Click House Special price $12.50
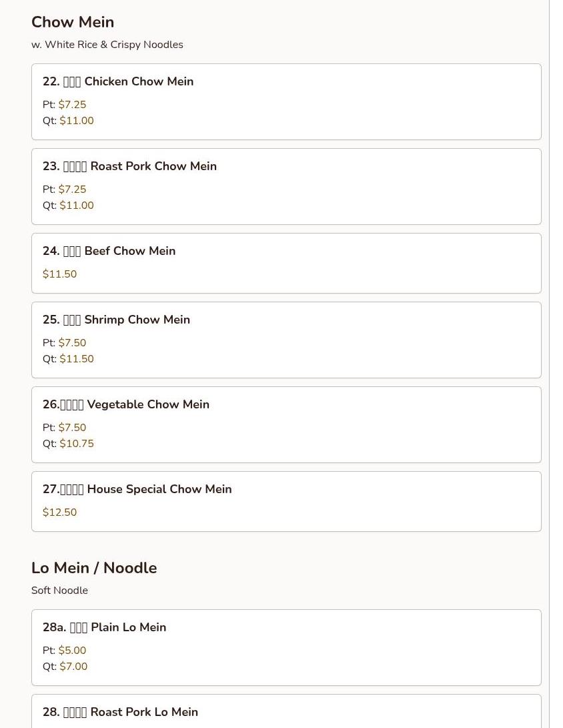Viewport: 563px width, 728px height. coord(59,512)
